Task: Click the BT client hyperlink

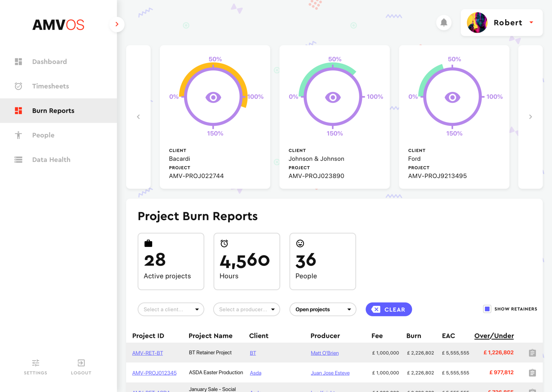Action: click(253, 353)
